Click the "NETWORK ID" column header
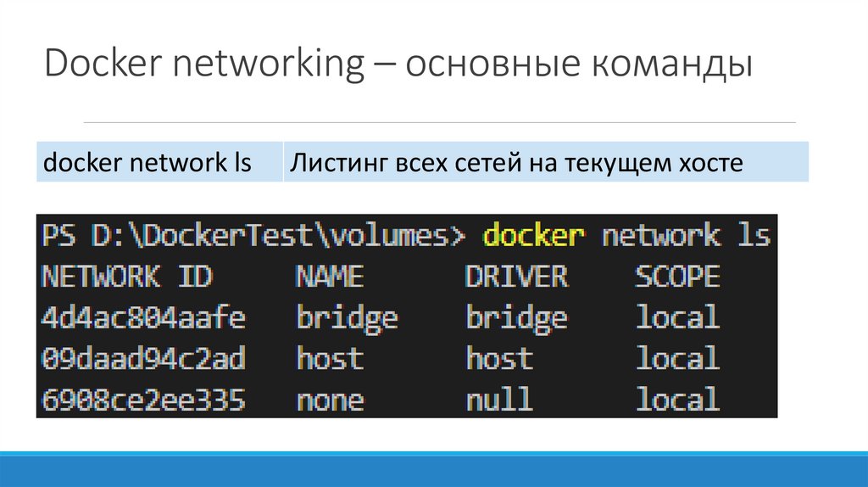Viewport: 868px width, 487px height. click(127, 277)
